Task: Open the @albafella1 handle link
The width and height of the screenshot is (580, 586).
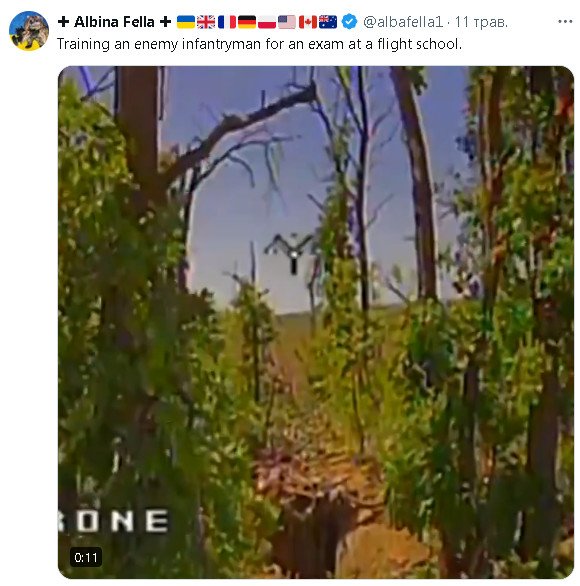Action: click(x=403, y=22)
